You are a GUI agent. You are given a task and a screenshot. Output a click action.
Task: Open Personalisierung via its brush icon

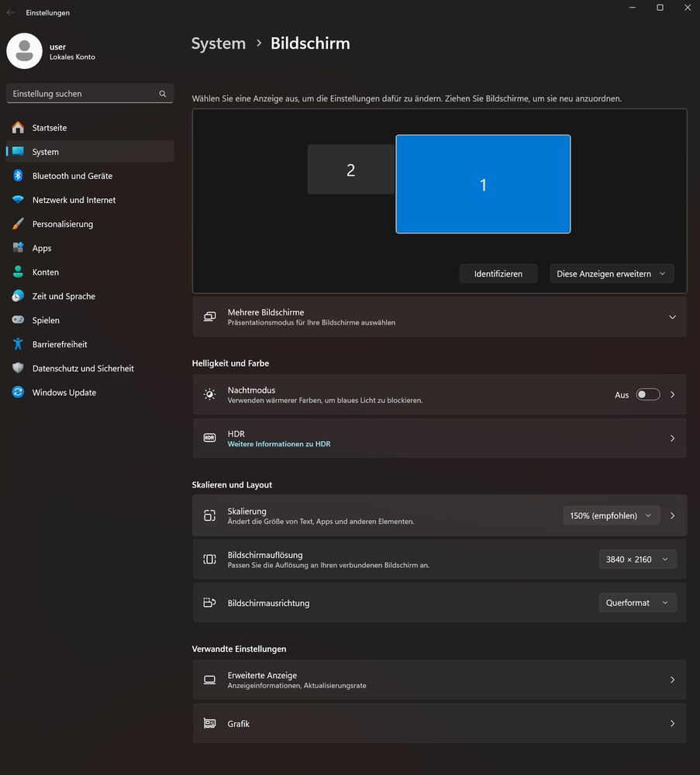pyautogui.click(x=18, y=224)
